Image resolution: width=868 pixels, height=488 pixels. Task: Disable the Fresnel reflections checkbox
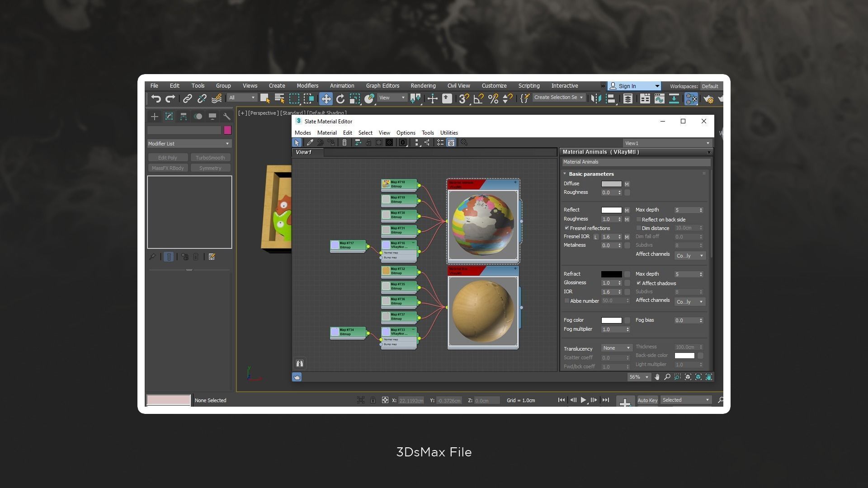(567, 228)
